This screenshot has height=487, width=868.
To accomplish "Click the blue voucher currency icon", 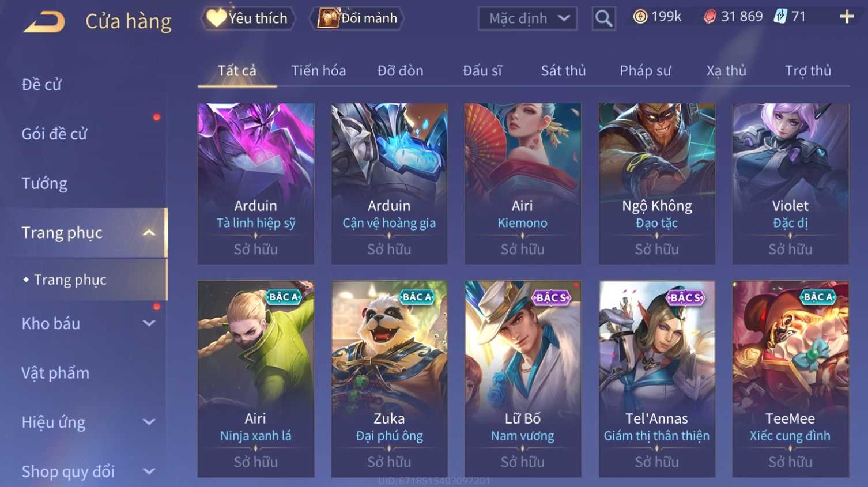I will (780, 17).
